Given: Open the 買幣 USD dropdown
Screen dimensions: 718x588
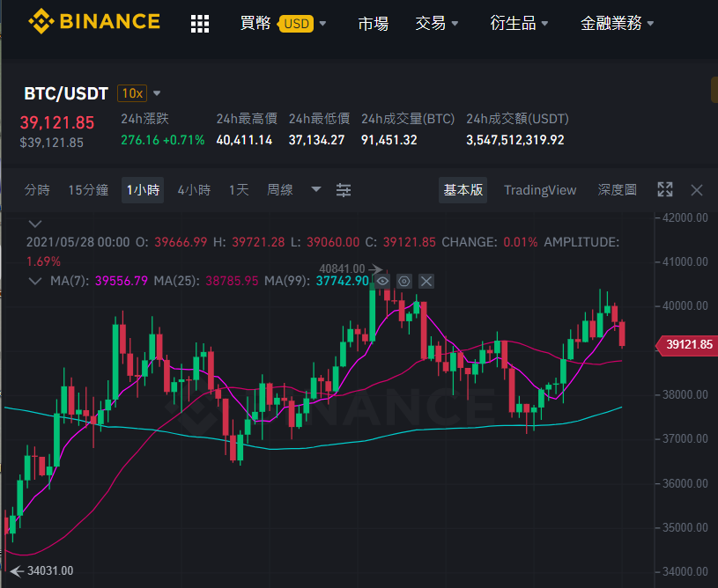Looking at the screenshot, I should (283, 24).
